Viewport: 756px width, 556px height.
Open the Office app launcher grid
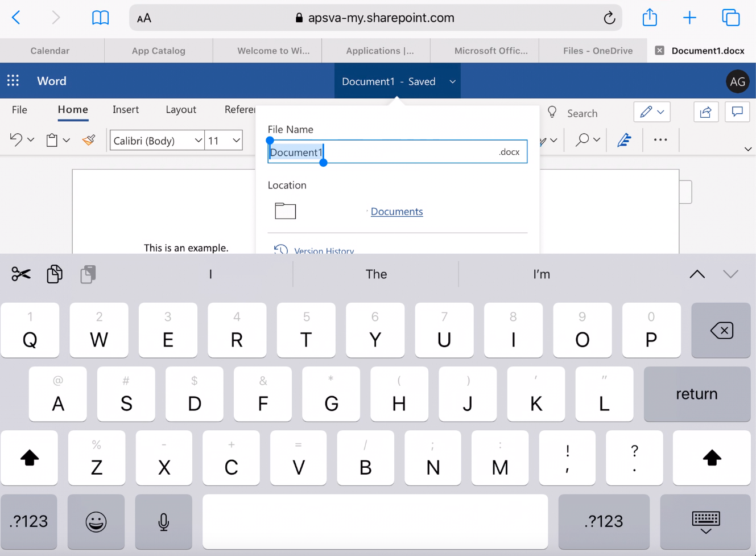click(13, 81)
